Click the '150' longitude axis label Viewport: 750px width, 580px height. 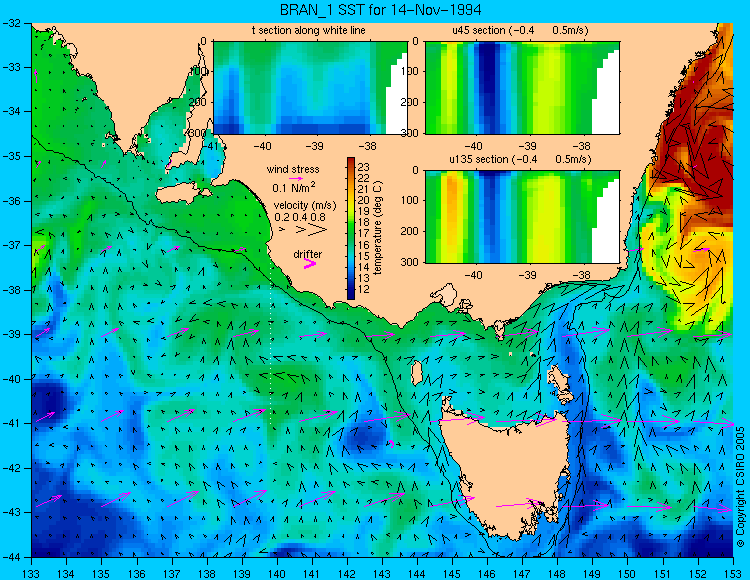point(627,574)
